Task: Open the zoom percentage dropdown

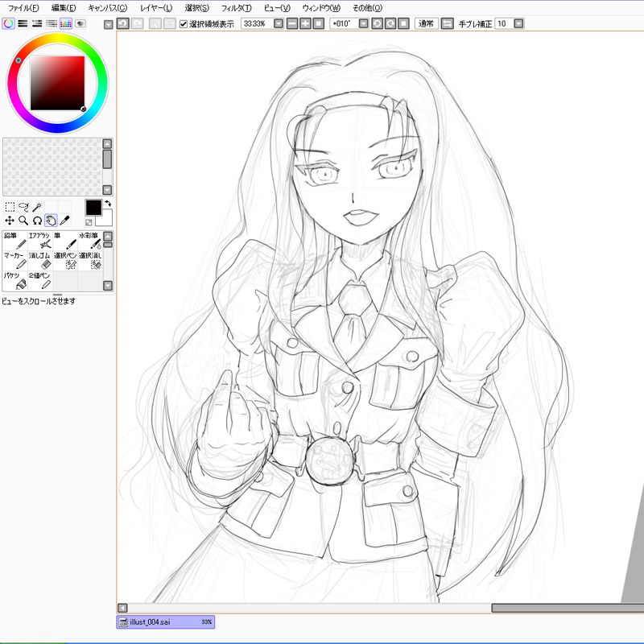Action: [x=279, y=24]
